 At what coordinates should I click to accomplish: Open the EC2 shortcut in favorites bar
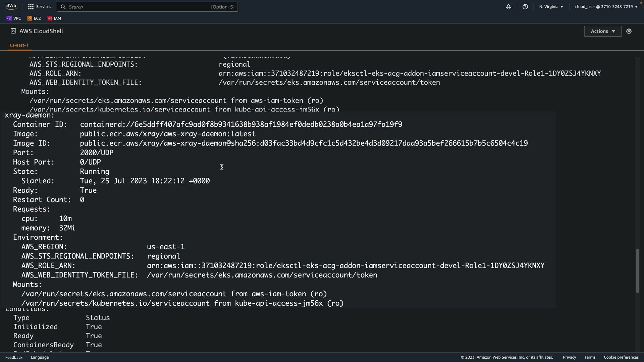34,18
